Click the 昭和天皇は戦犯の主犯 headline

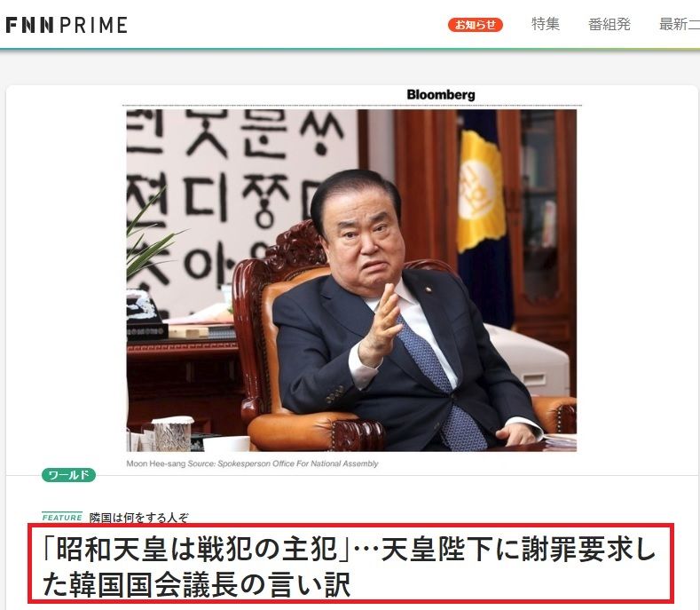(350, 566)
